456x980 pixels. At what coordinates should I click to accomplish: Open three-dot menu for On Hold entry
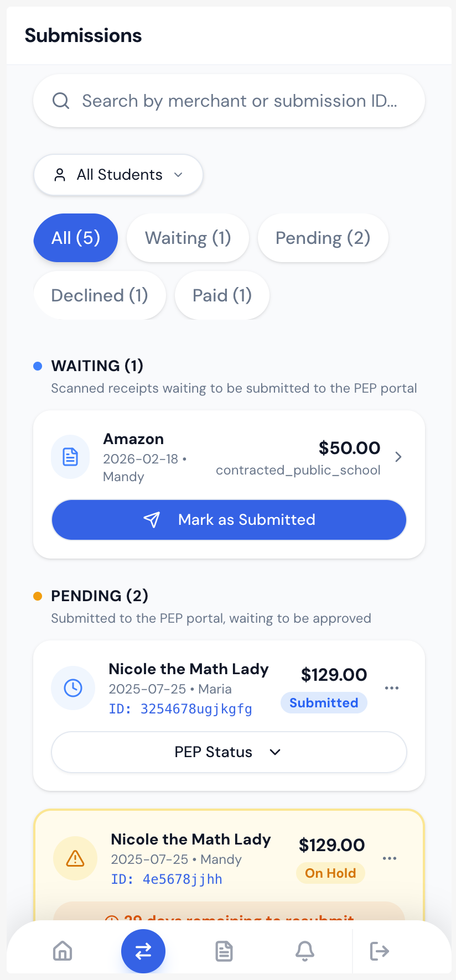[390, 858]
